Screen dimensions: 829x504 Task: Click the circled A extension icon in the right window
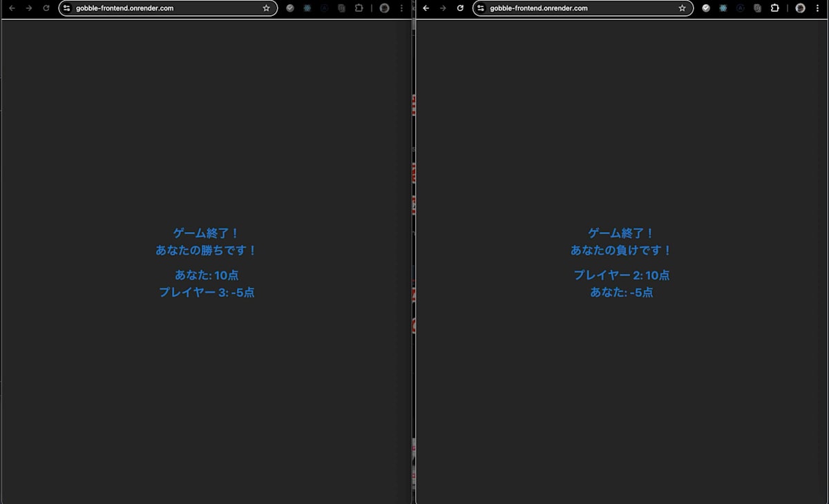tap(740, 8)
